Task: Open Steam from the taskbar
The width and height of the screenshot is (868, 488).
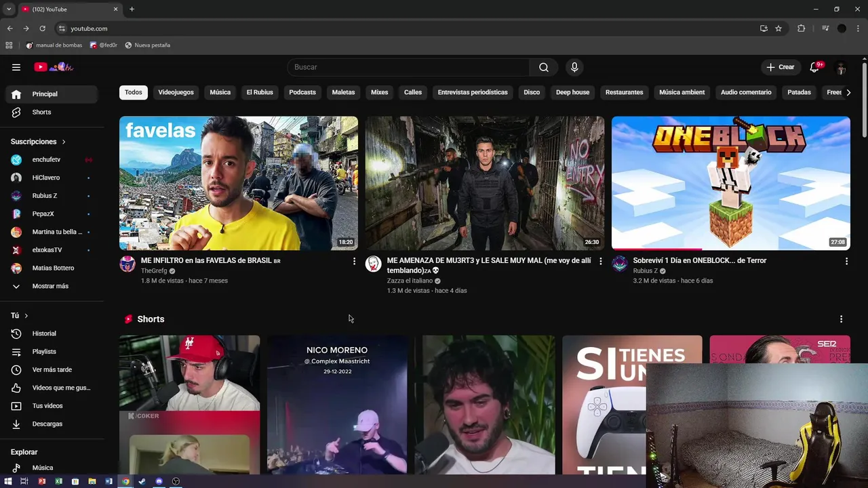Action: [x=142, y=481]
